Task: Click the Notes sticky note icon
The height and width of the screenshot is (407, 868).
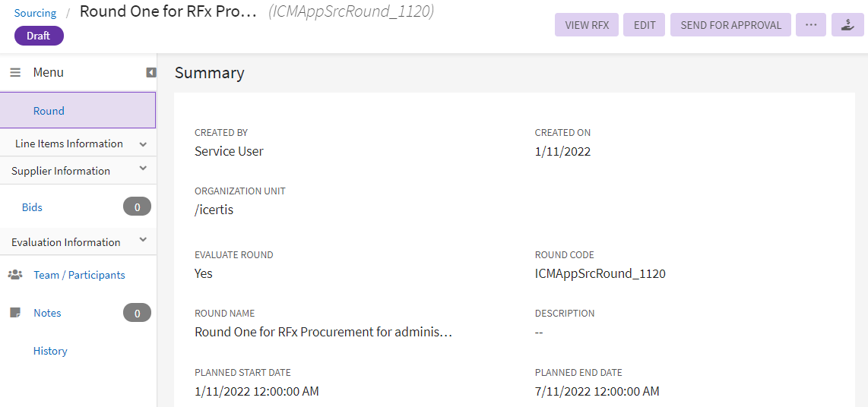Action: 14,313
